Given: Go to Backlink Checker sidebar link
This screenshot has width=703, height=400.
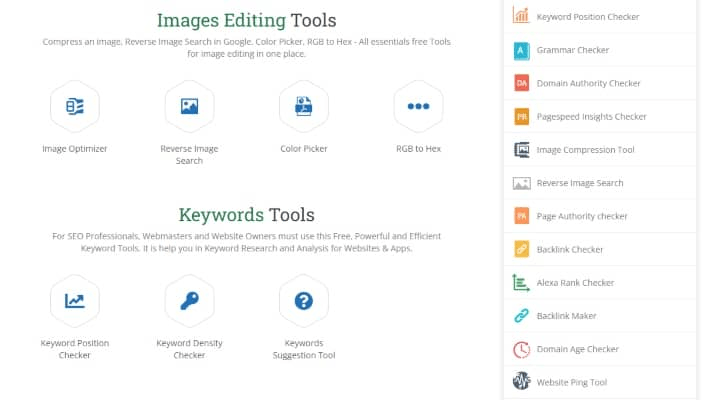Looking at the screenshot, I should click(x=570, y=249).
